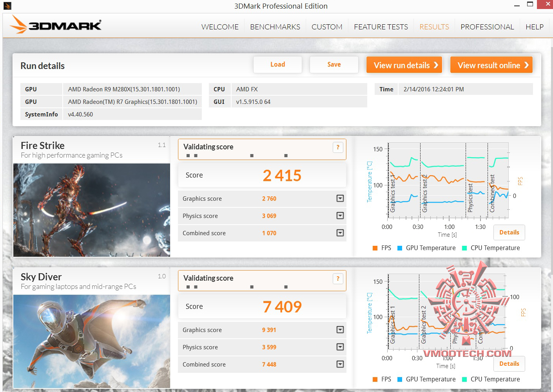This screenshot has width=553, height=392.
Task: Click the blue GPU Temperature legend square for Sky Diver
Action: 400,379
